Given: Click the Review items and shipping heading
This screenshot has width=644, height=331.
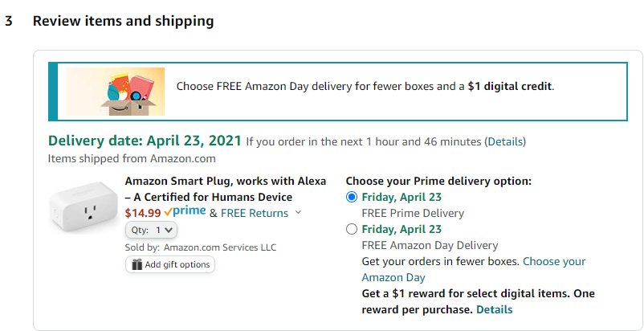Looking at the screenshot, I should tap(123, 21).
